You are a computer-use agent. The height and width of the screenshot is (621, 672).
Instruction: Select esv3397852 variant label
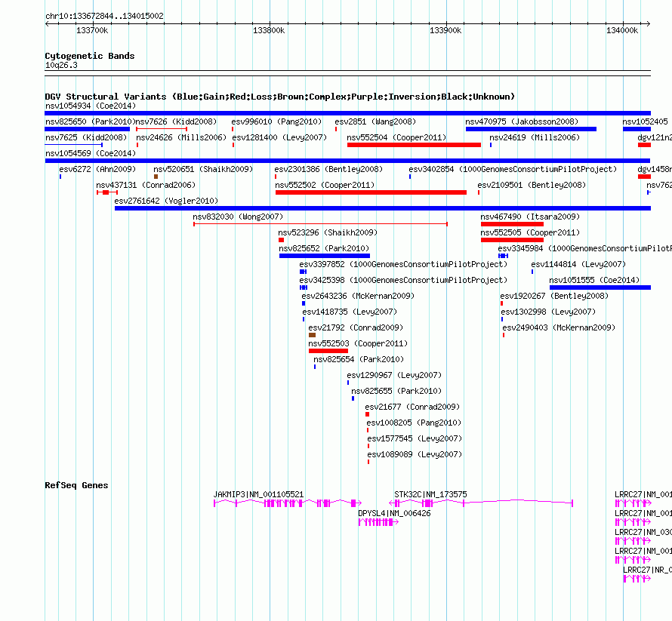pos(403,264)
